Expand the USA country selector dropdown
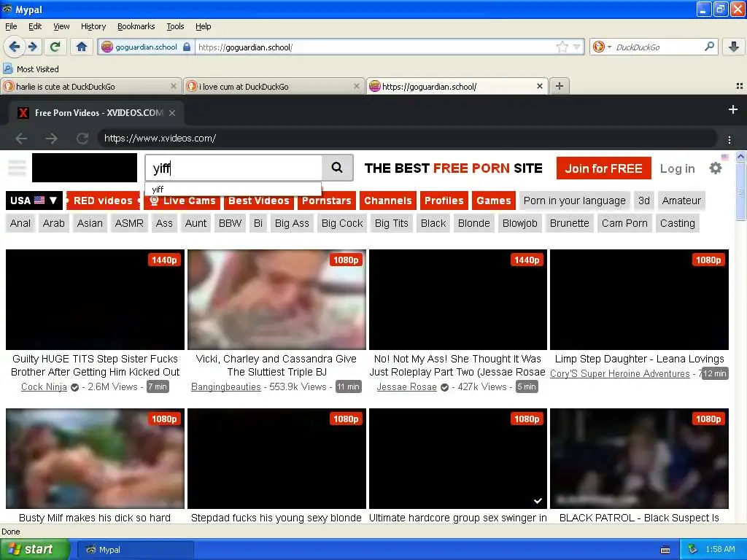 34,201
